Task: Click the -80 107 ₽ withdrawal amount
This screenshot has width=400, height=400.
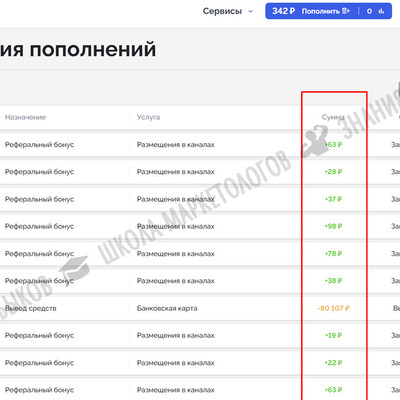Action: click(x=333, y=308)
